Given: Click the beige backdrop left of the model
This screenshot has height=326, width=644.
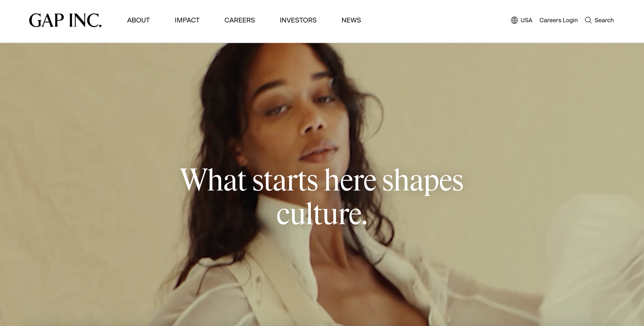Looking at the screenshot, I should 90,155.
